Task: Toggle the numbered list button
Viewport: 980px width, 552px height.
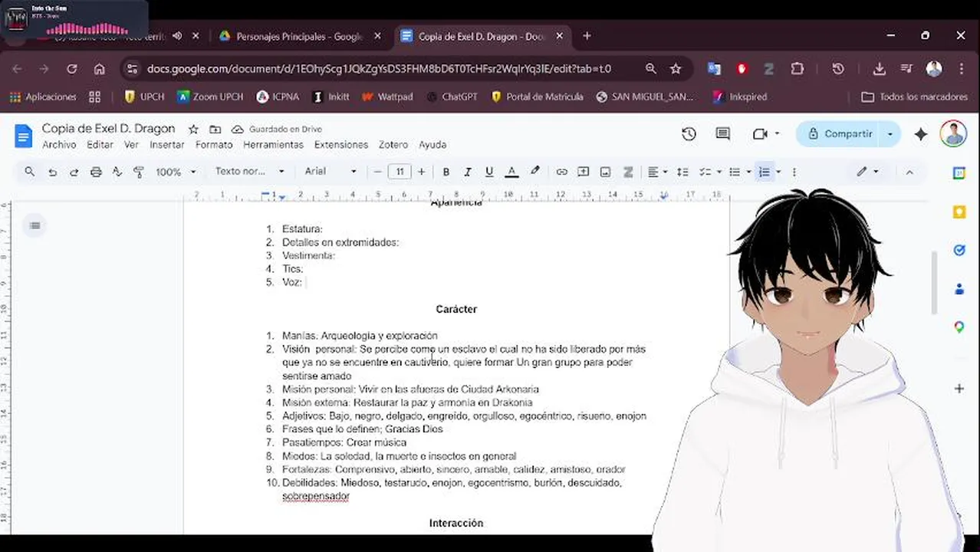Action: 765,172
